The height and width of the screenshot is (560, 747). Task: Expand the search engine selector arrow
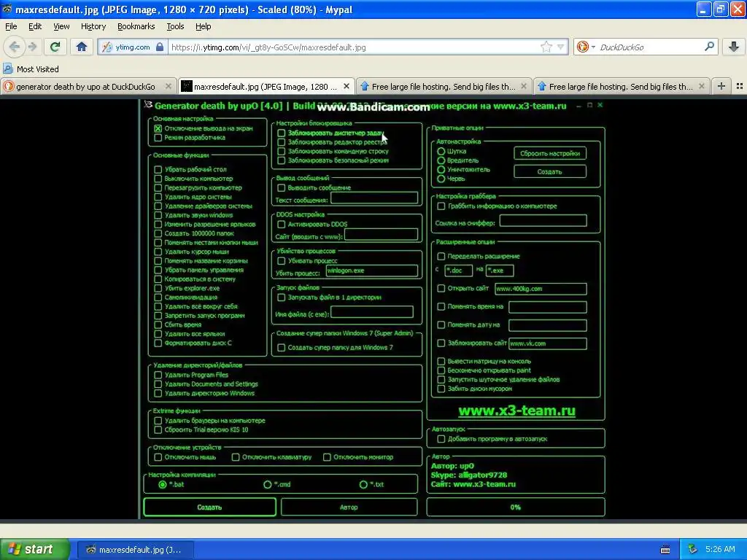click(593, 47)
